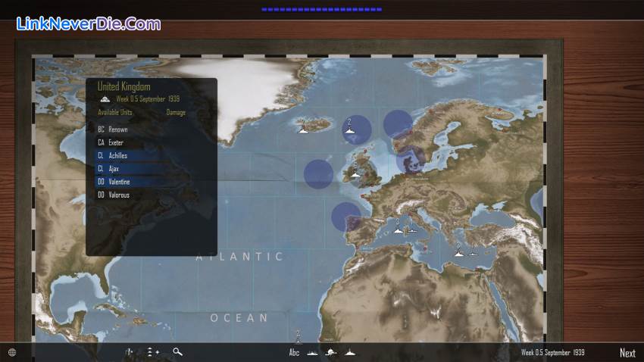Click the magnifying glass search icon

(x=177, y=352)
